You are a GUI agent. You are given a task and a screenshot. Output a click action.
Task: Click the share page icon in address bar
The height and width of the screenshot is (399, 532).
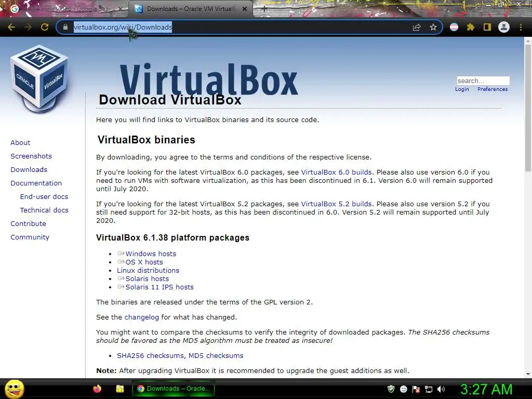click(x=417, y=27)
